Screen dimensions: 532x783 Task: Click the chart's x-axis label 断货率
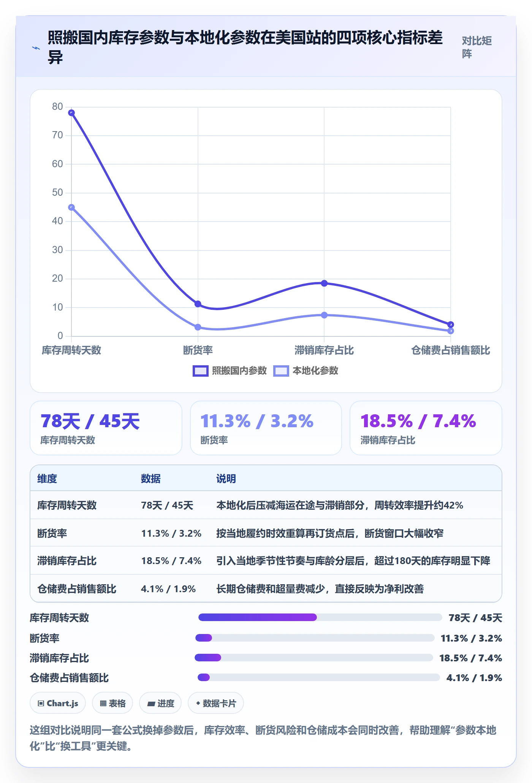tap(198, 350)
